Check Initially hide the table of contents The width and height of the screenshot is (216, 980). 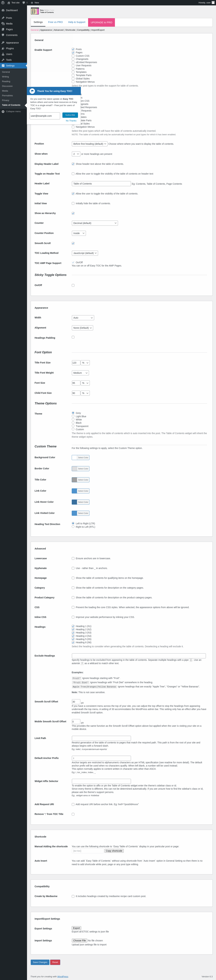73,204
